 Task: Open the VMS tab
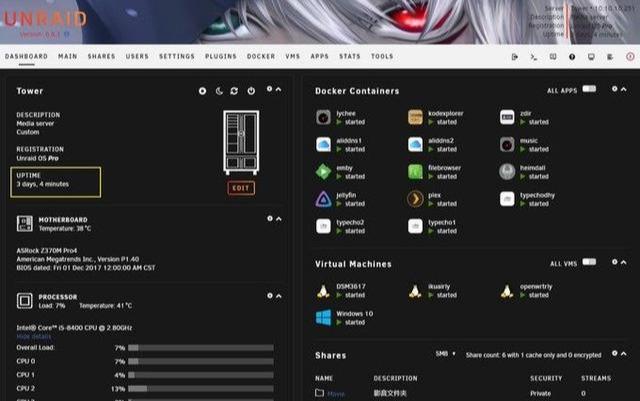293,56
